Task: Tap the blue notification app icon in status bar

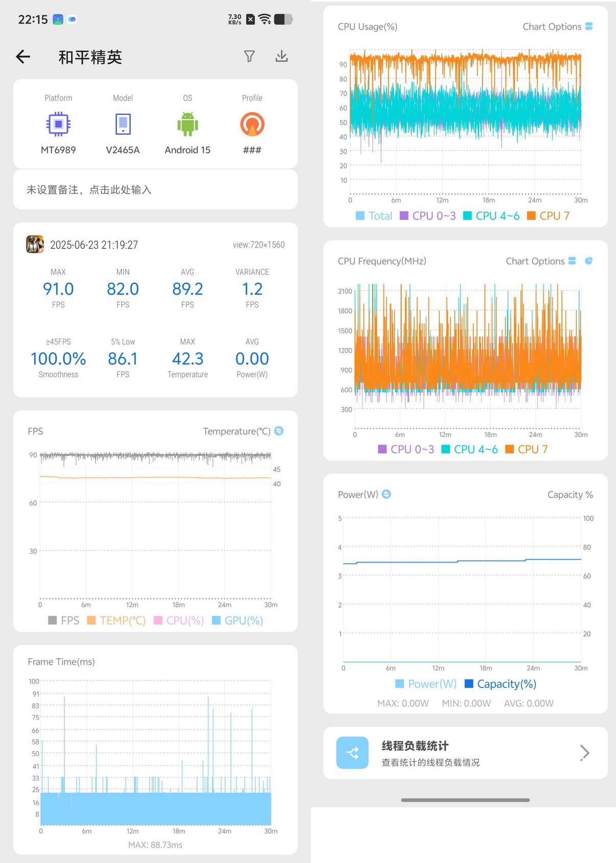Action: click(58, 19)
